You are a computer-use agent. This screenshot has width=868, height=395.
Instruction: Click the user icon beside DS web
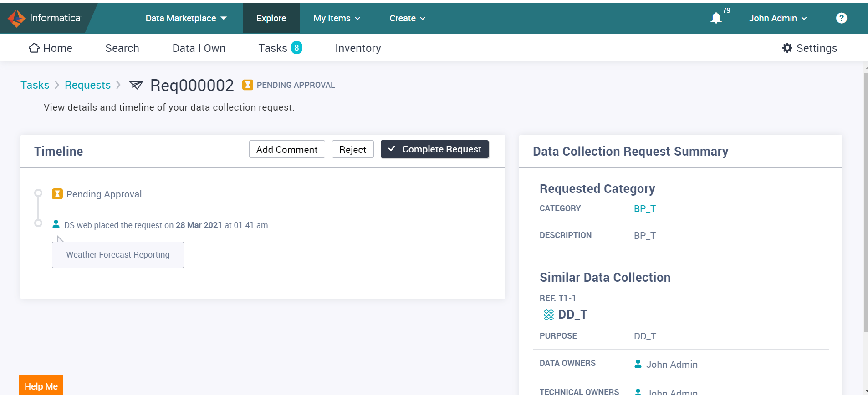pyautogui.click(x=56, y=224)
